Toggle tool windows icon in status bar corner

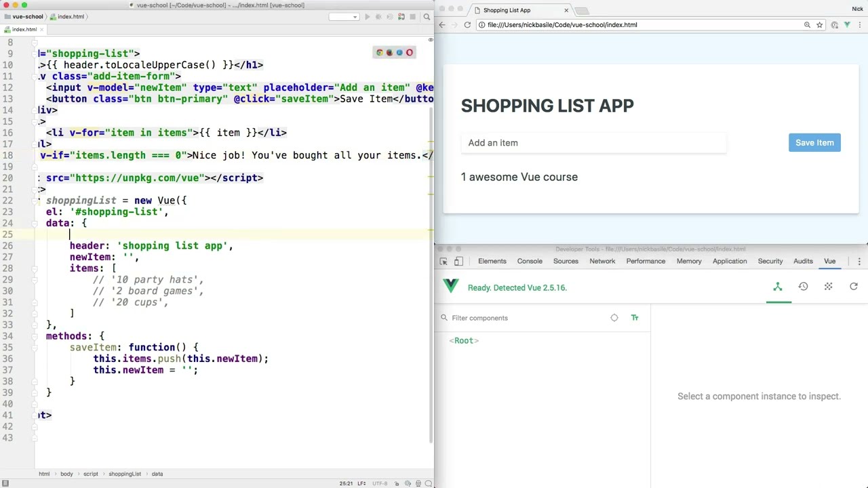[5, 483]
